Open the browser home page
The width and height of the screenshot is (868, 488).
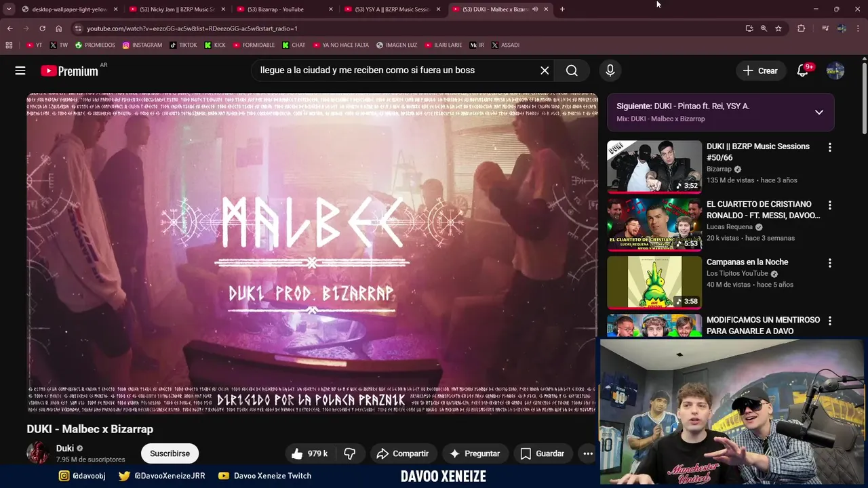point(59,28)
